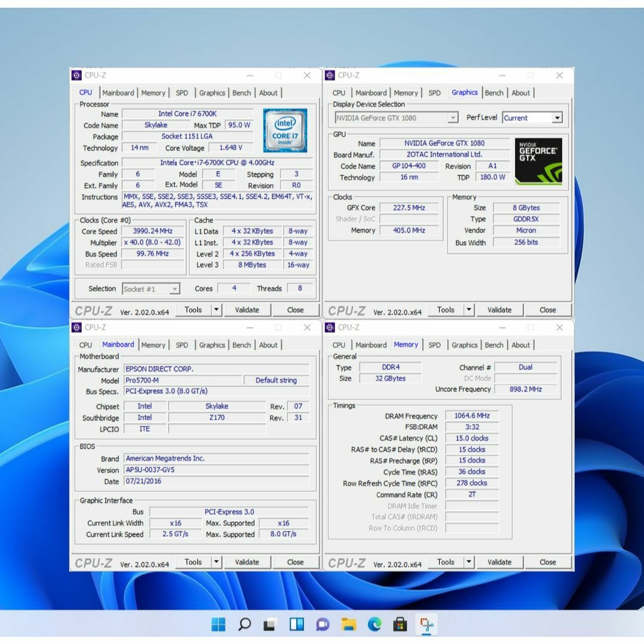Click Threads count value 8
The width and height of the screenshot is (644, 644).
[300, 289]
